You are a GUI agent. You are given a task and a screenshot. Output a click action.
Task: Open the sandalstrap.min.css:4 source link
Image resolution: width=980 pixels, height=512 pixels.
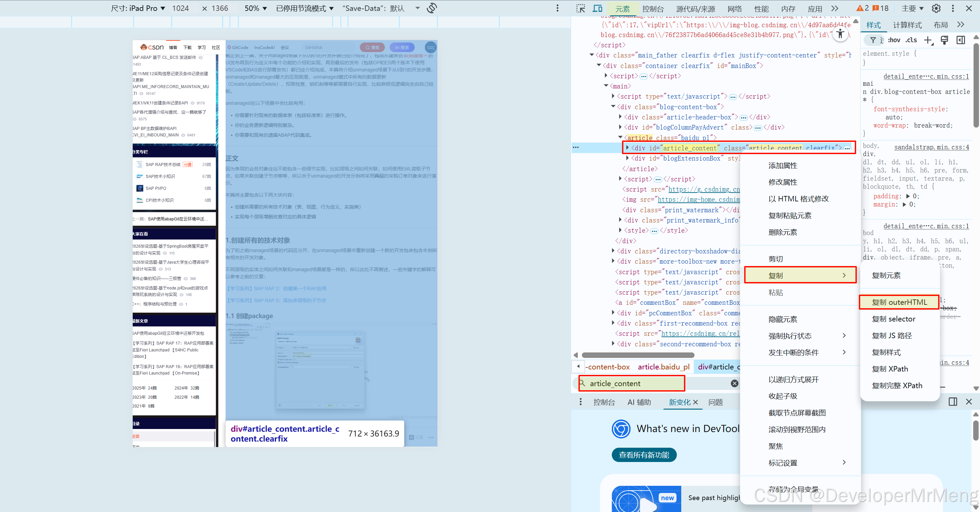point(931,147)
